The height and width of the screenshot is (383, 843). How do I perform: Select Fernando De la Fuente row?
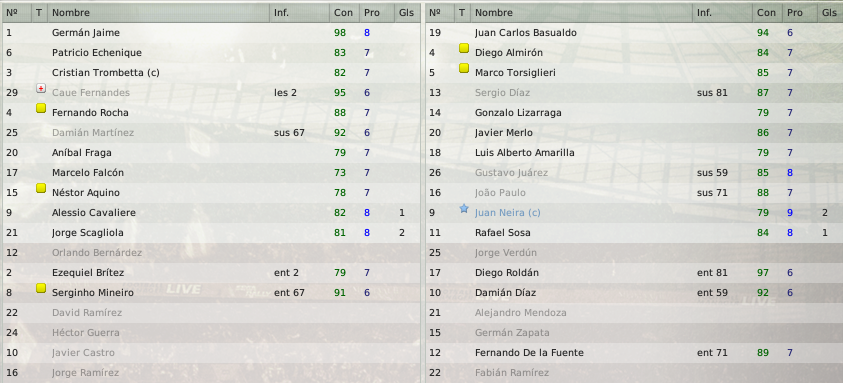634,352
